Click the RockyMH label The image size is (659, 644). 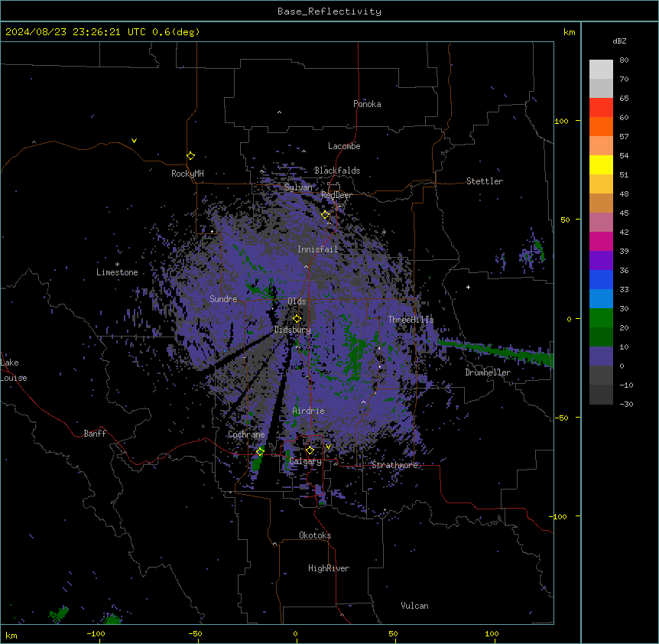187,174
